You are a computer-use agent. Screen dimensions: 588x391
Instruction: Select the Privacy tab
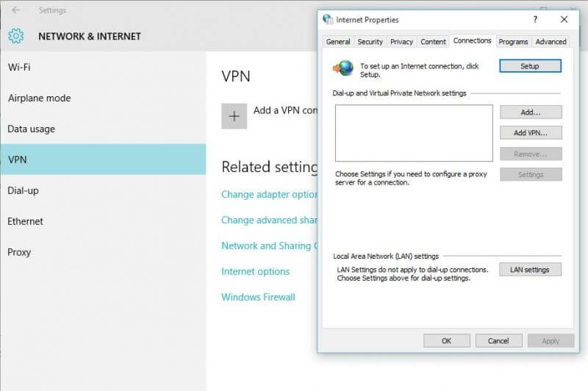[x=401, y=42]
